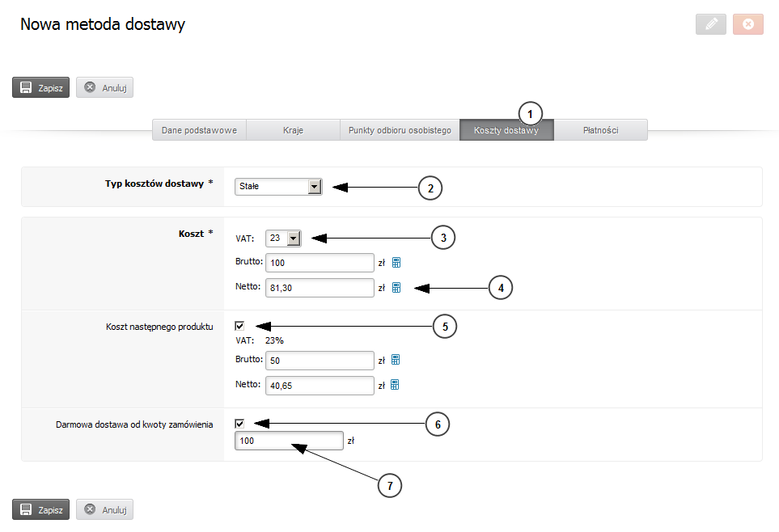Click the bottom Anuluj cancel button
779x532 pixels.
click(x=105, y=509)
